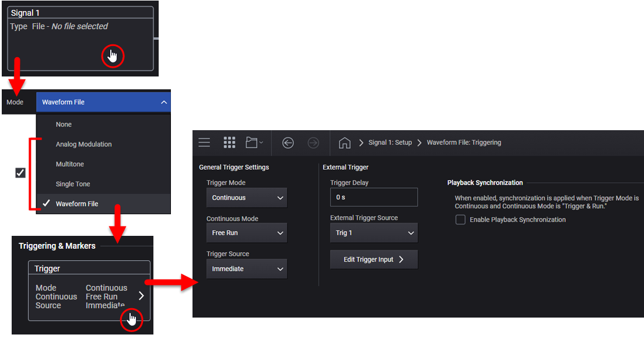
Task: Click the forward arrow icon
Action: [x=313, y=142]
